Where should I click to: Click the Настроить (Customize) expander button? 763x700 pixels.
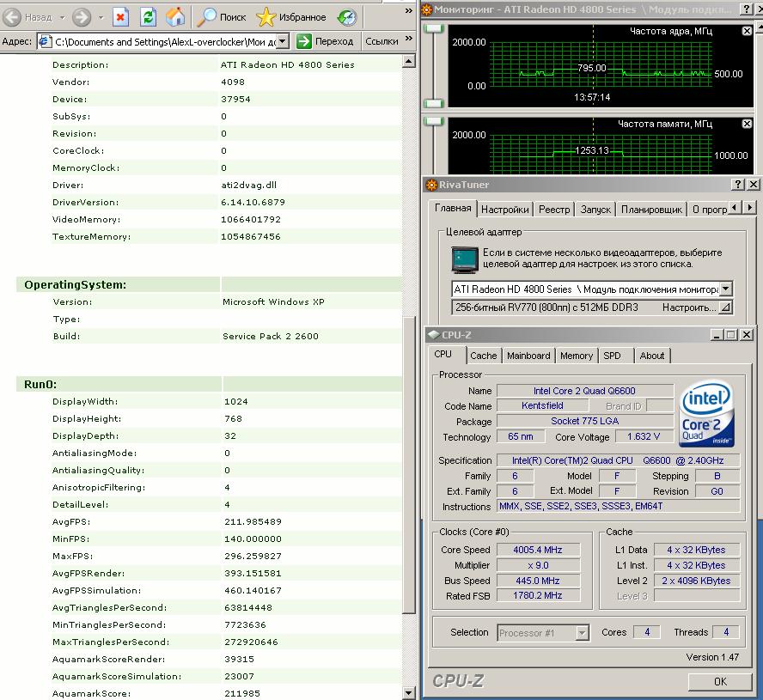(x=725, y=307)
